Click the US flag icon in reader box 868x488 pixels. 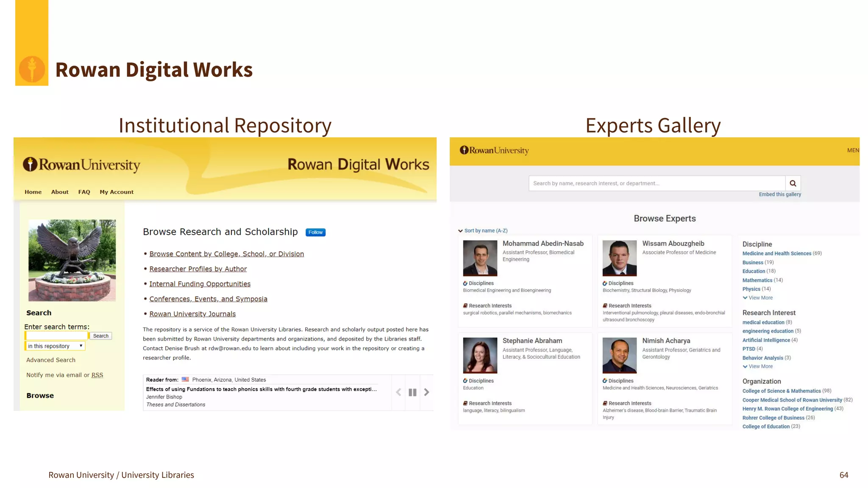185,380
